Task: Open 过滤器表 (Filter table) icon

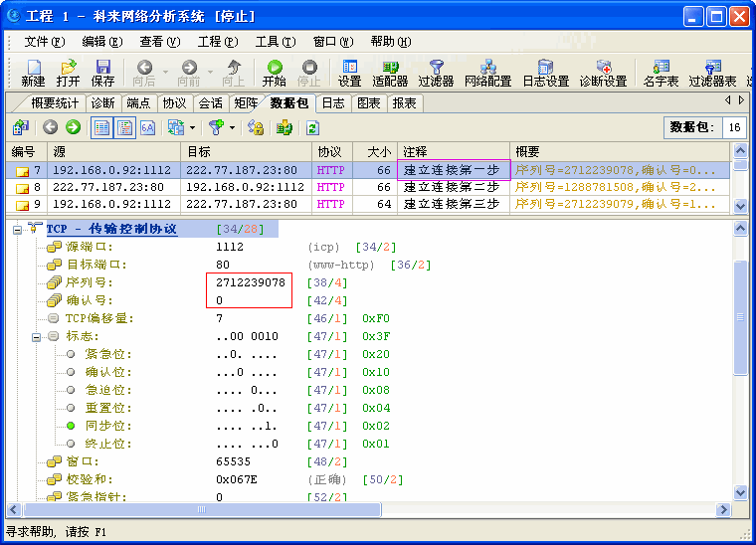Action: pyautogui.click(x=712, y=74)
